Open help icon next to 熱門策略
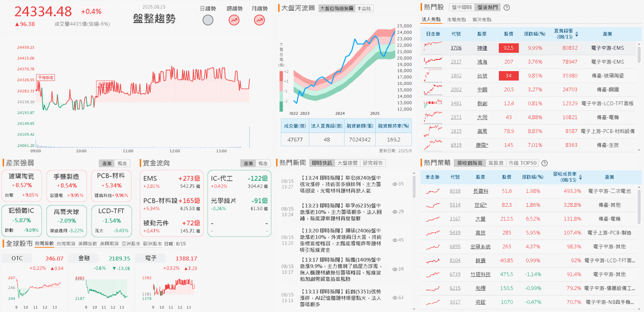 pos(544,163)
